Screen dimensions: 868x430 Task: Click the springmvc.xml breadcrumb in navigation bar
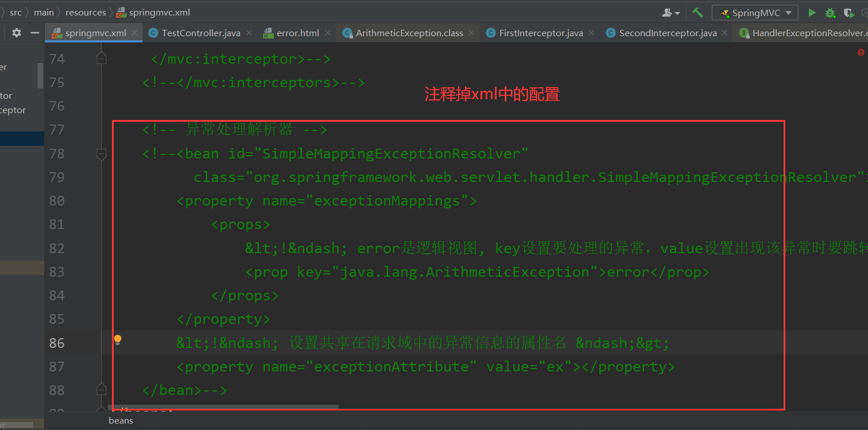coord(153,12)
